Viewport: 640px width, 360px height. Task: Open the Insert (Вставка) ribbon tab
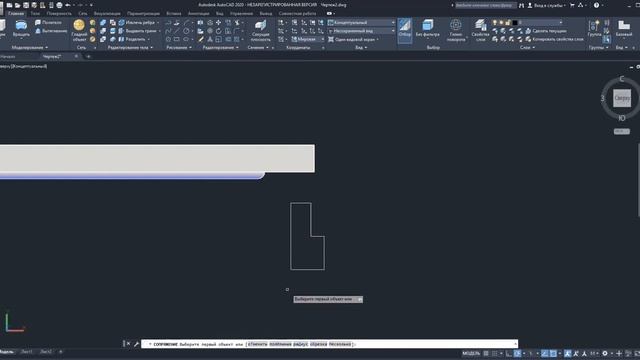[x=174, y=13]
